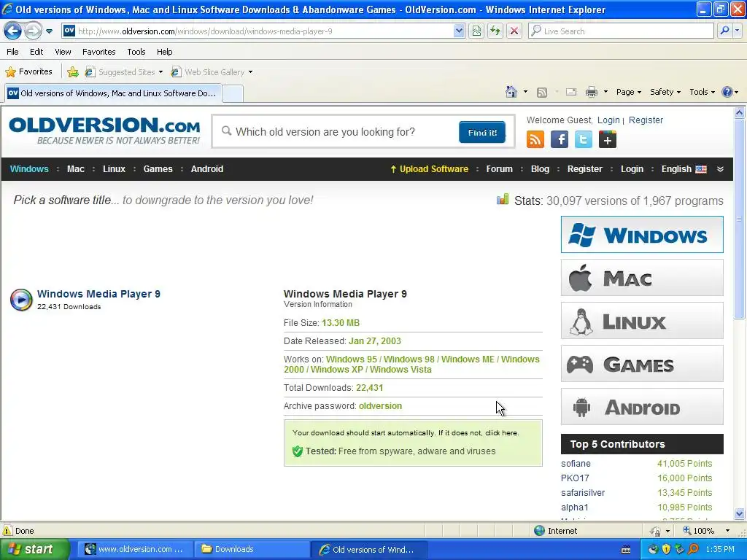
Task: Open a new blank tab
Action: tap(233, 94)
